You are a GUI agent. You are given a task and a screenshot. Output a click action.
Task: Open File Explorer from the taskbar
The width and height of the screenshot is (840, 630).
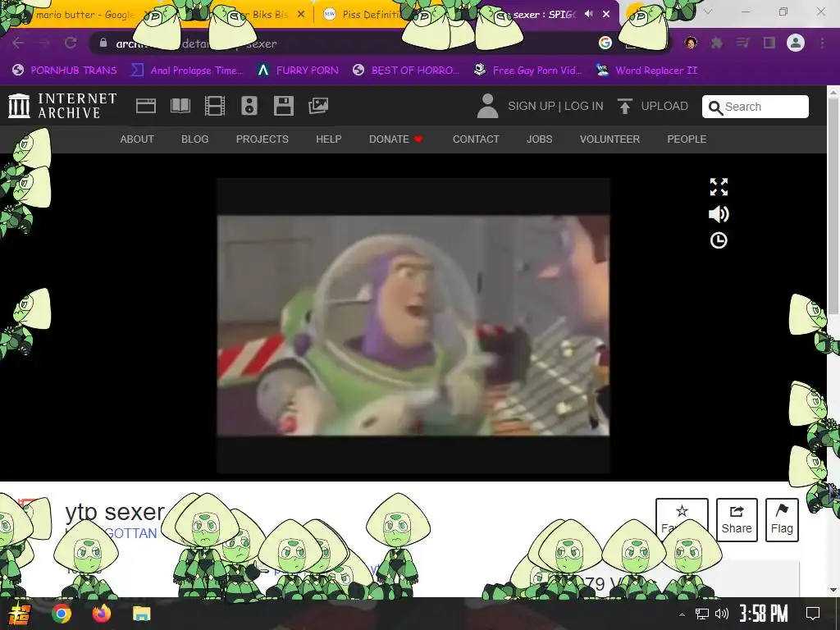point(141,614)
